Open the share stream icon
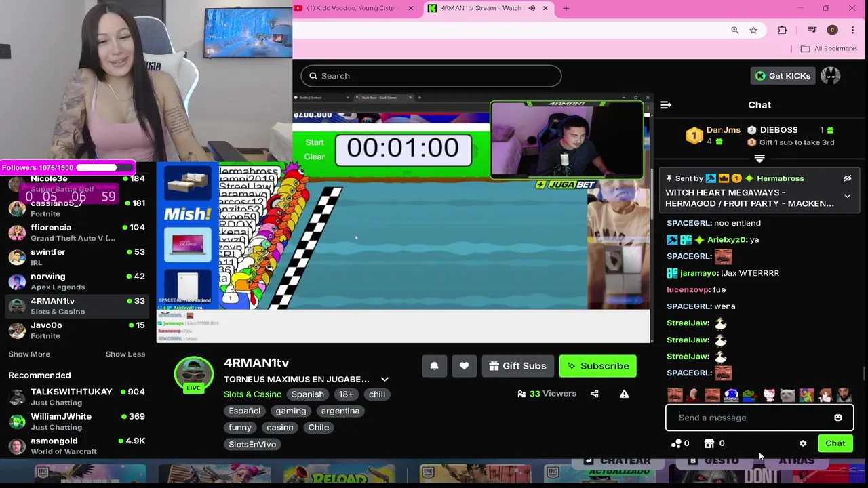 (595, 394)
